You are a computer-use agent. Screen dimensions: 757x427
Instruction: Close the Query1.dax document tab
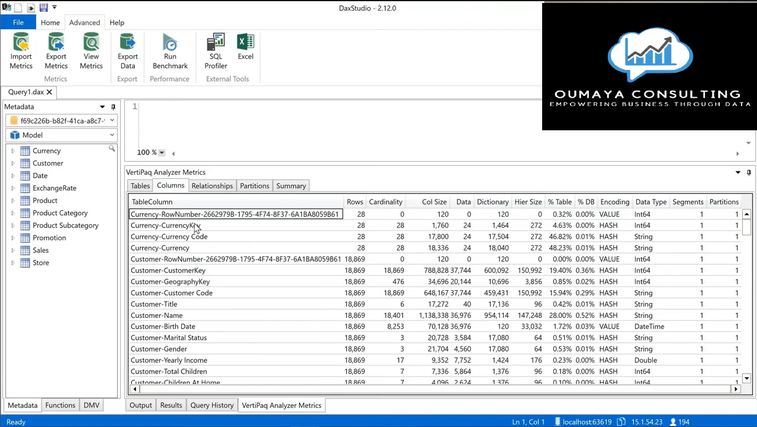(x=50, y=92)
